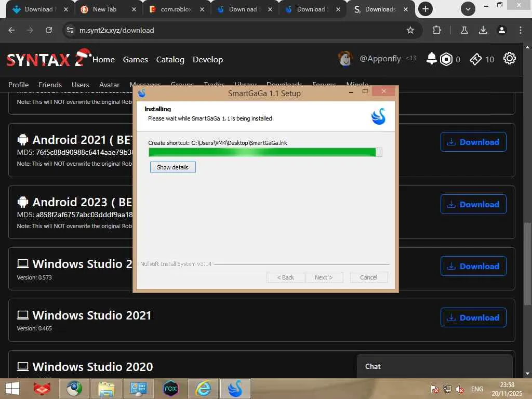Screen dimensions: 532x399
Task: Click the muted volume tray icon
Action: 460,389
